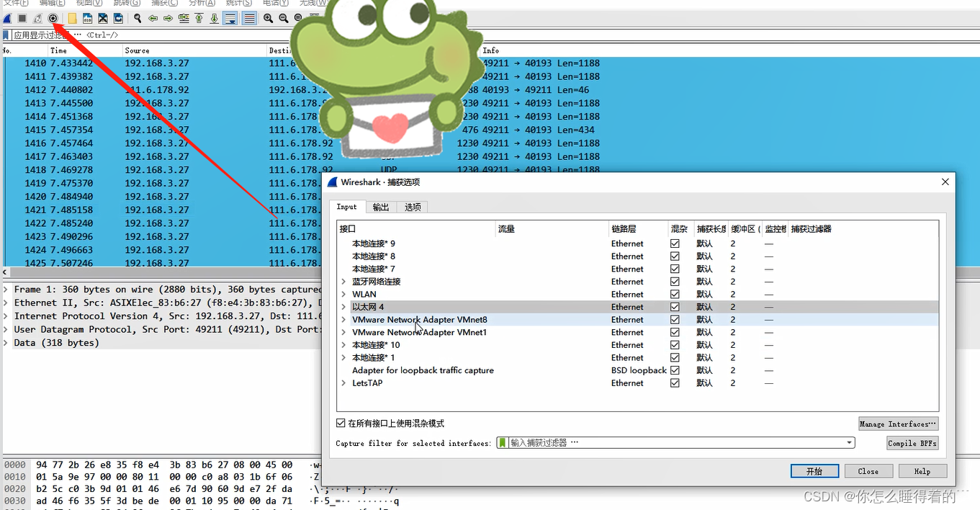Reset text to normal size
This screenshot has height=510, width=980.
click(298, 18)
